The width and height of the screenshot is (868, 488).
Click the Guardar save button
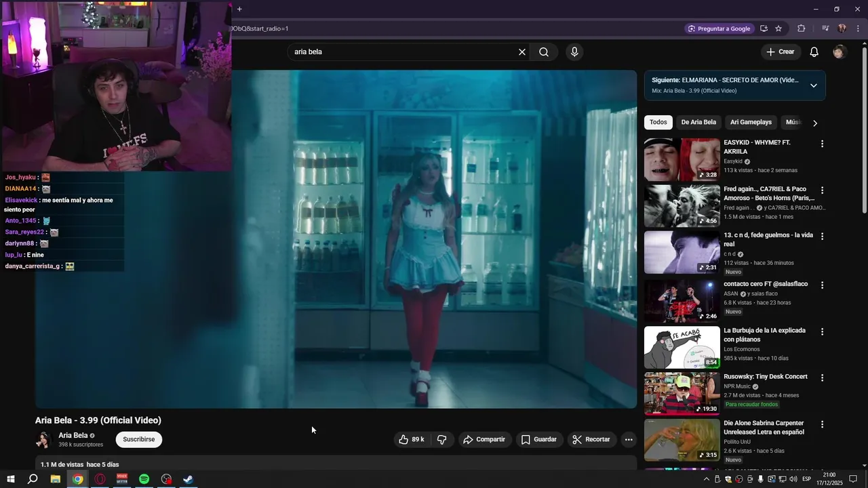[539, 440]
